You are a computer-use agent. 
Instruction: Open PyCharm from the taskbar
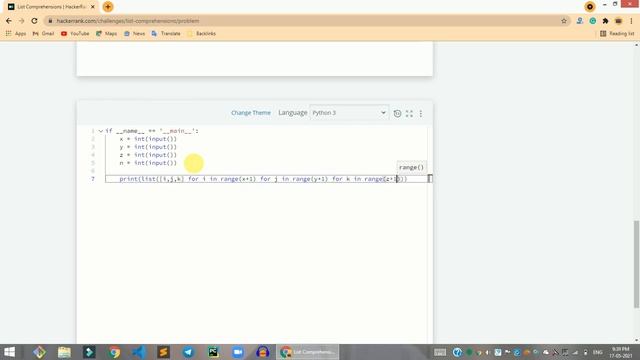213,352
